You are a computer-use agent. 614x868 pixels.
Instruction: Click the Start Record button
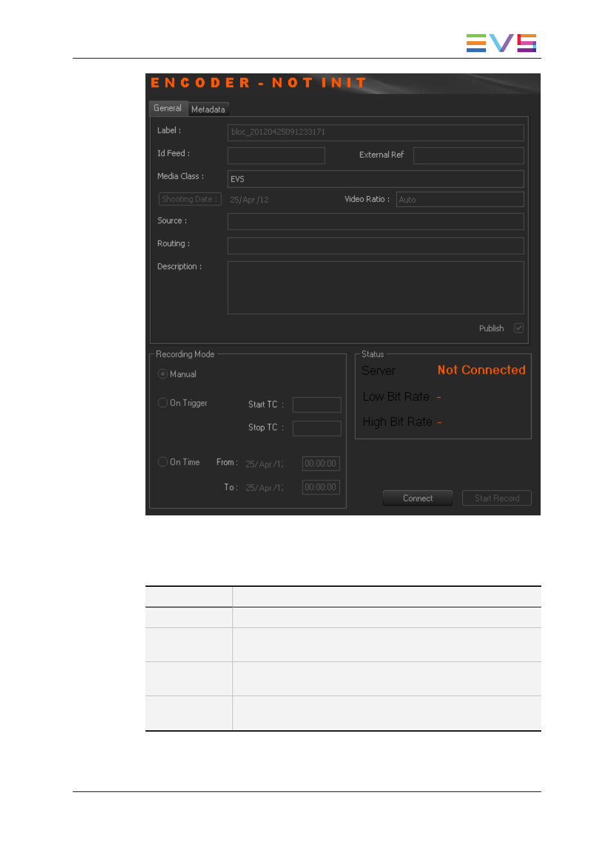pos(497,498)
